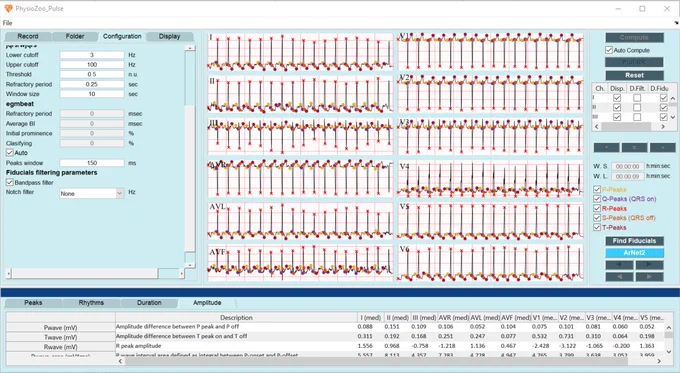This screenshot has width=680, height=373.
Task: Open the Rhythms results tab
Action: pos(91,303)
